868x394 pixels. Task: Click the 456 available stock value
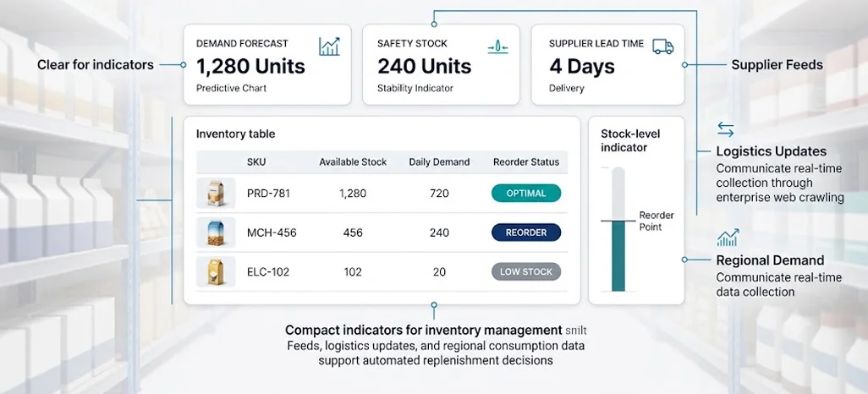pos(353,233)
